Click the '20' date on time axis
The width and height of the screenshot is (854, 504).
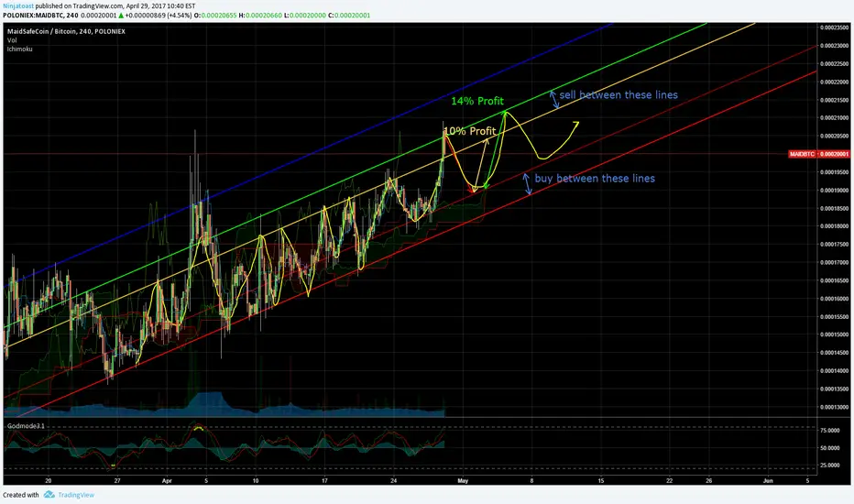pyautogui.click(x=49, y=480)
